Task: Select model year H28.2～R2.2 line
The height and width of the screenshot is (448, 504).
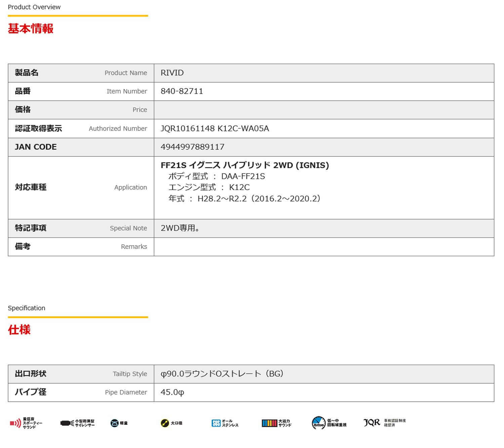Action: 245,198
